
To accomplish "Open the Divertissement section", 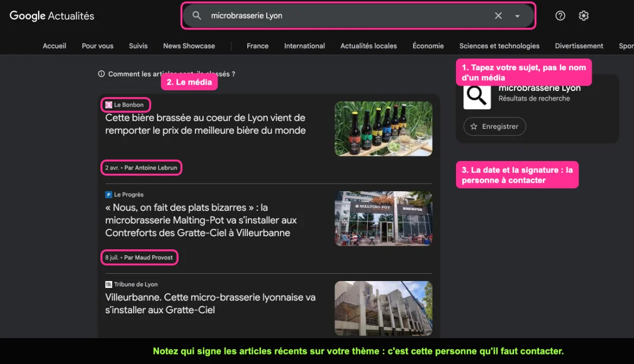I will click(579, 46).
